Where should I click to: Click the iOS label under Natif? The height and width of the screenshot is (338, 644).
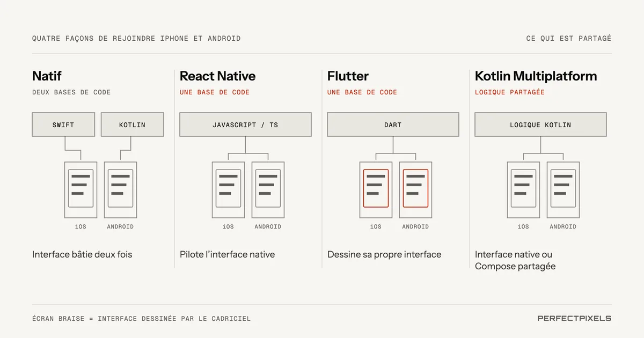click(x=80, y=226)
